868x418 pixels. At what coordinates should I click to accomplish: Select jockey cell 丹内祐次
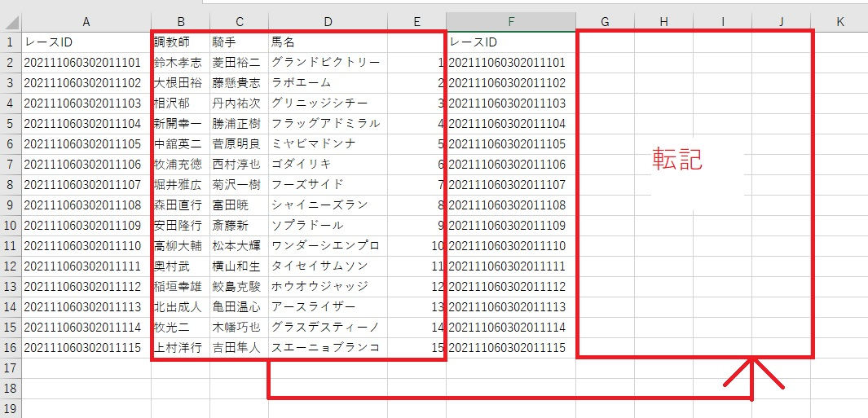tap(239, 103)
